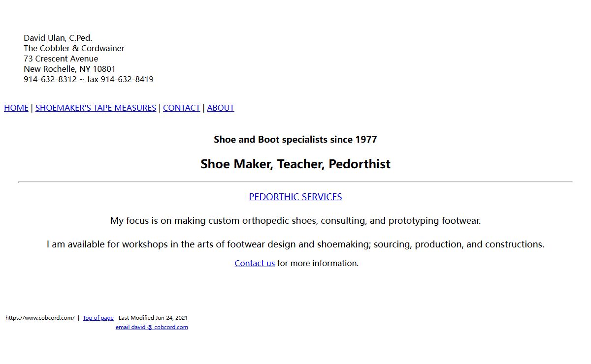
Task: Click 'The Cobbler & Cordwainer' business name
Action: pos(74,48)
